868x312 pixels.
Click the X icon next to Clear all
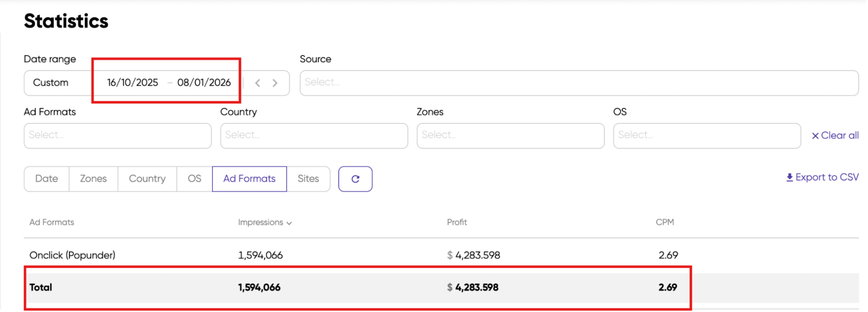pos(815,136)
